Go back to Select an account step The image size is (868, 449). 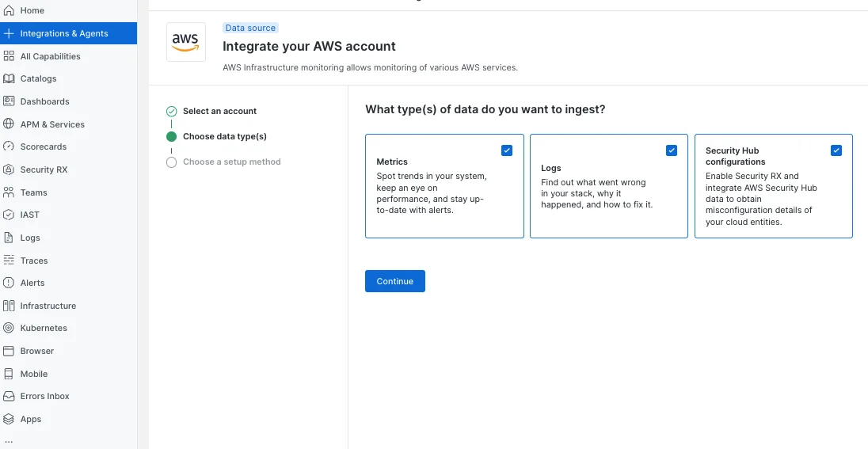point(219,112)
